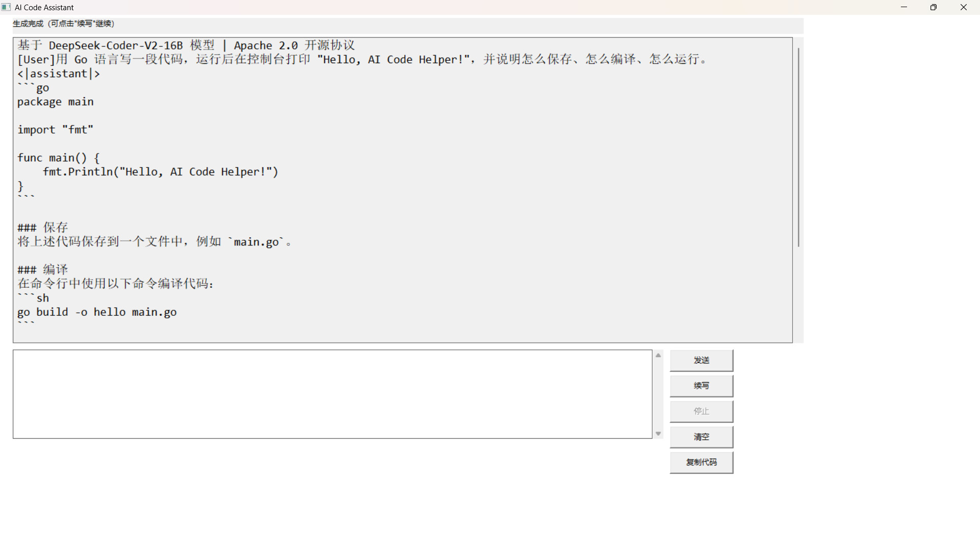Click inside the empty message input box

click(332, 394)
